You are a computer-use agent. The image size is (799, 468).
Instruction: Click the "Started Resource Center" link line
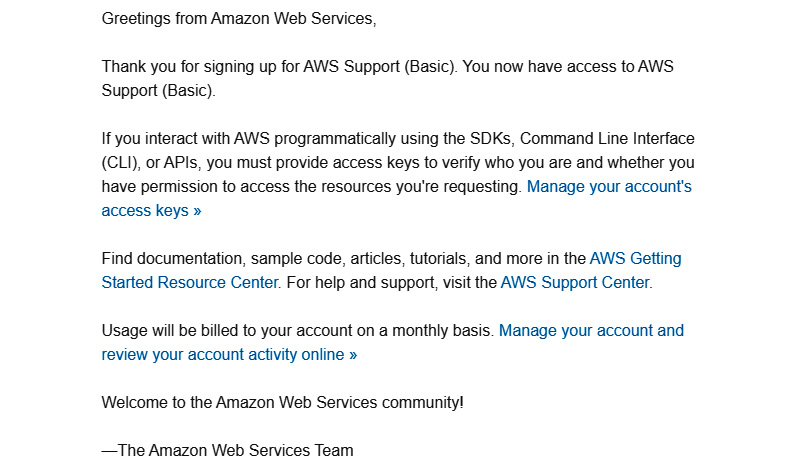tap(190, 282)
